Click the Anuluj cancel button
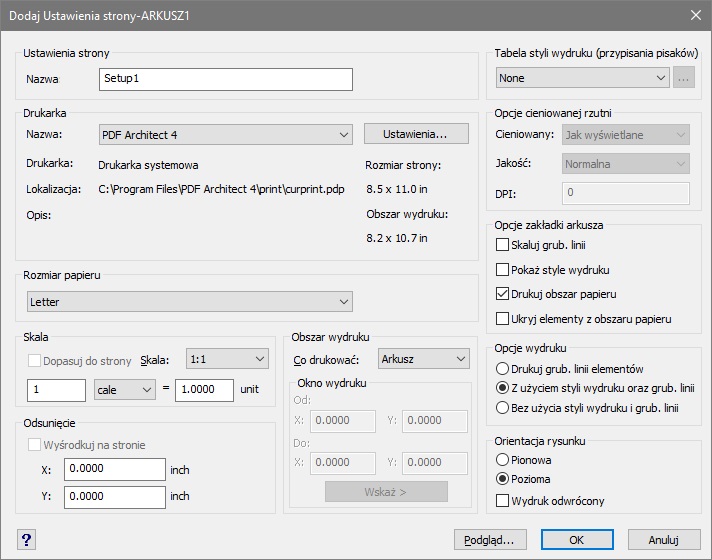The image size is (712, 560). click(664, 540)
